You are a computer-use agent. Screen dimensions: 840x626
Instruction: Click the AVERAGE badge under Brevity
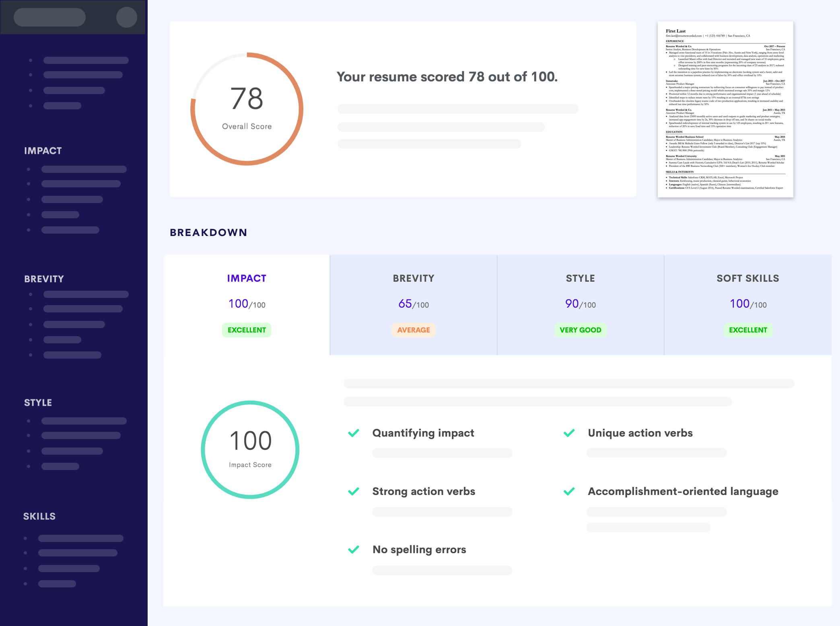(x=414, y=330)
